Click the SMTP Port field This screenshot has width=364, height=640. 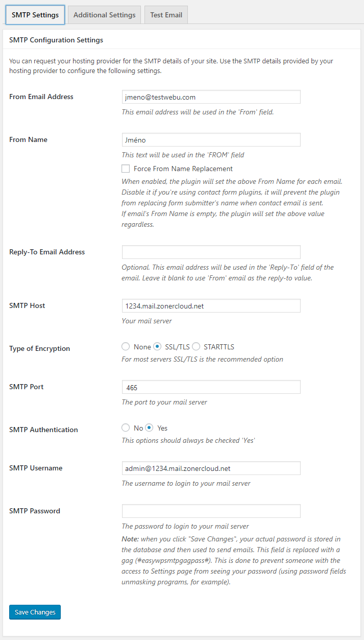(211, 387)
